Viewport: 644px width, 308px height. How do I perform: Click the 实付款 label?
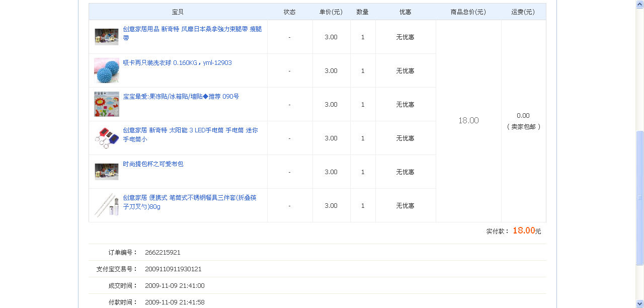pos(498,232)
